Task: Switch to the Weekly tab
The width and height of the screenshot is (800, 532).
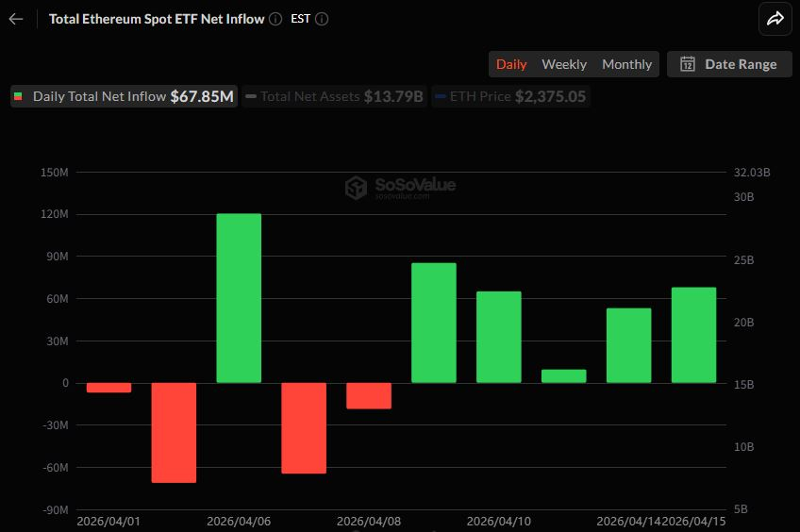Action: pos(564,64)
